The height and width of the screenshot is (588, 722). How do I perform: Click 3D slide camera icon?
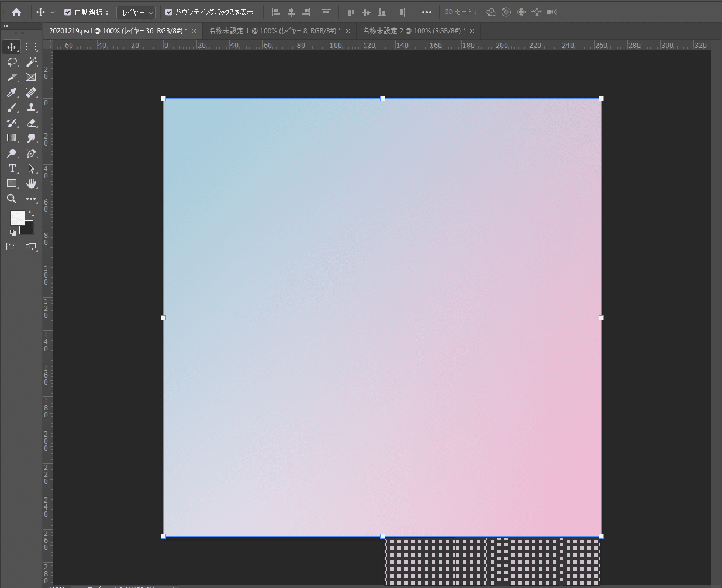[536, 12]
